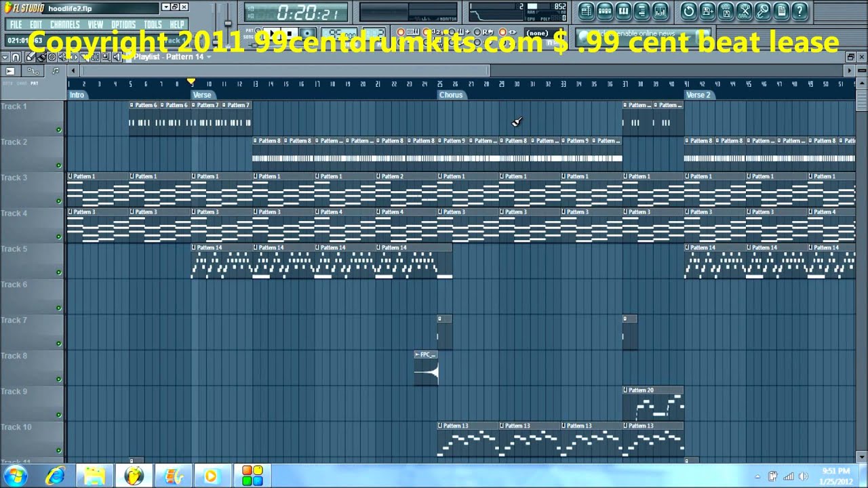The height and width of the screenshot is (488, 868).
Task: Click the playlist scroll right arrow
Action: point(850,70)
